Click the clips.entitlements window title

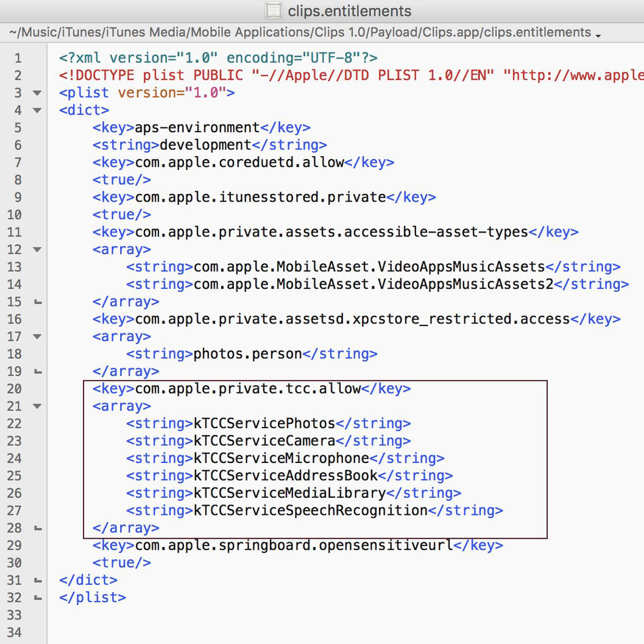tap(350, 11)
